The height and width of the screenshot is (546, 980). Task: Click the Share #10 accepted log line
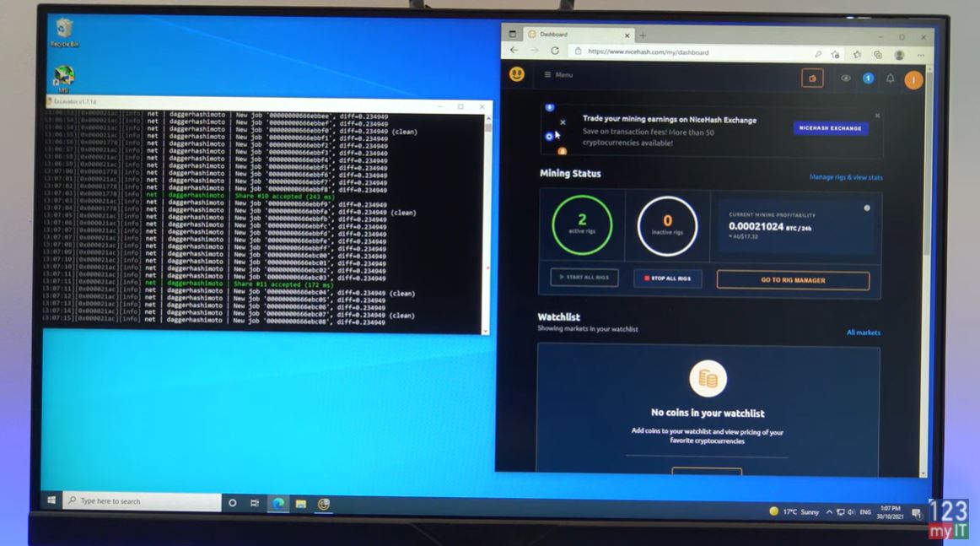[x=284, y=197]
